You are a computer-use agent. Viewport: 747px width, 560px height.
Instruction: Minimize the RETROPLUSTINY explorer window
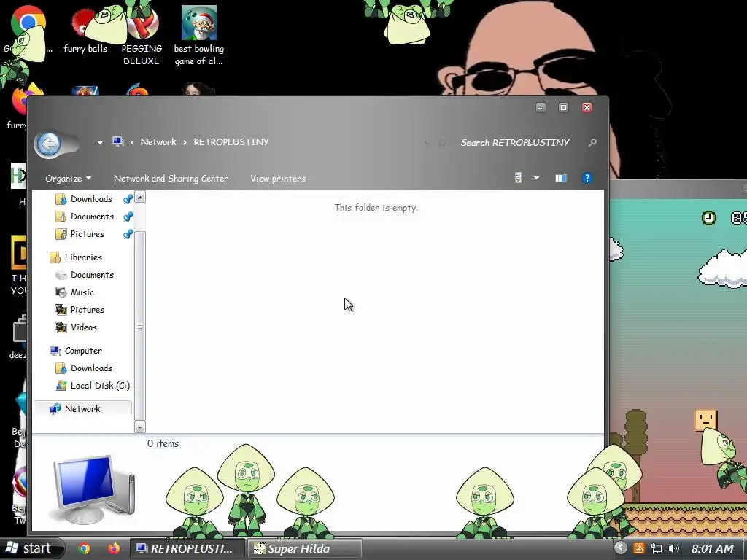tap(541, 107)
